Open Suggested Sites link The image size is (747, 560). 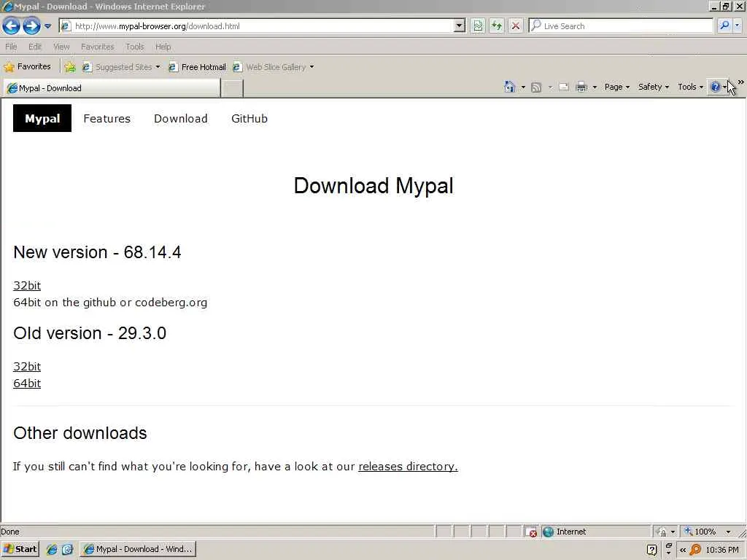[121, 67]
